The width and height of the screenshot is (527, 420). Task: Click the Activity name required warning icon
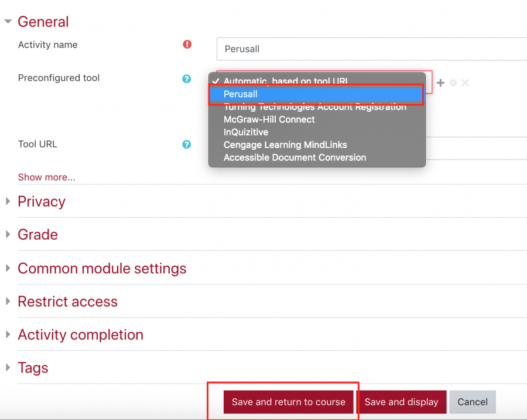tap(187, 44)
